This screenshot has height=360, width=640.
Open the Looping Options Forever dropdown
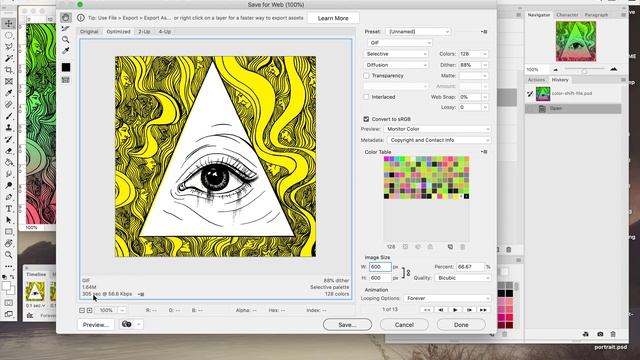pos(447,298)
